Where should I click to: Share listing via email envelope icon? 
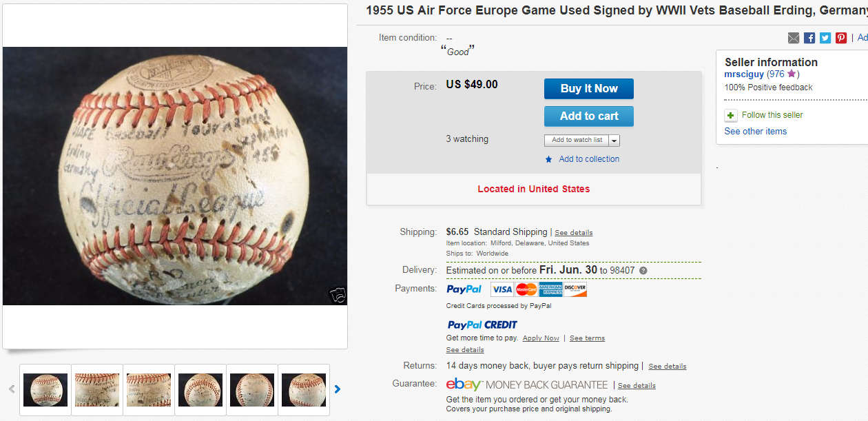[794, 38]
